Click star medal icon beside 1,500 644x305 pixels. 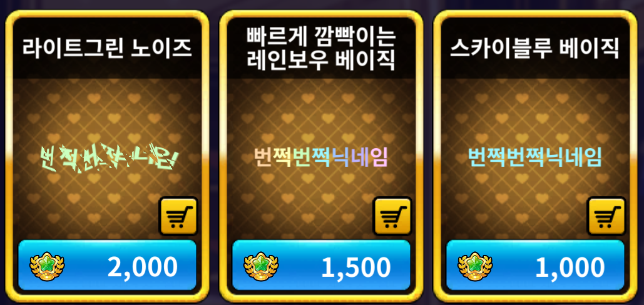tap(261, 266)
